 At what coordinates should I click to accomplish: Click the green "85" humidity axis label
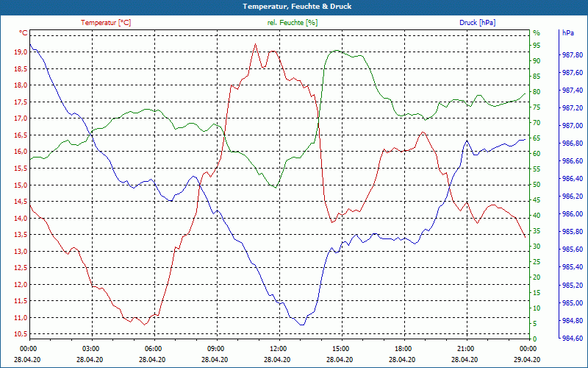tap(537, 77)
